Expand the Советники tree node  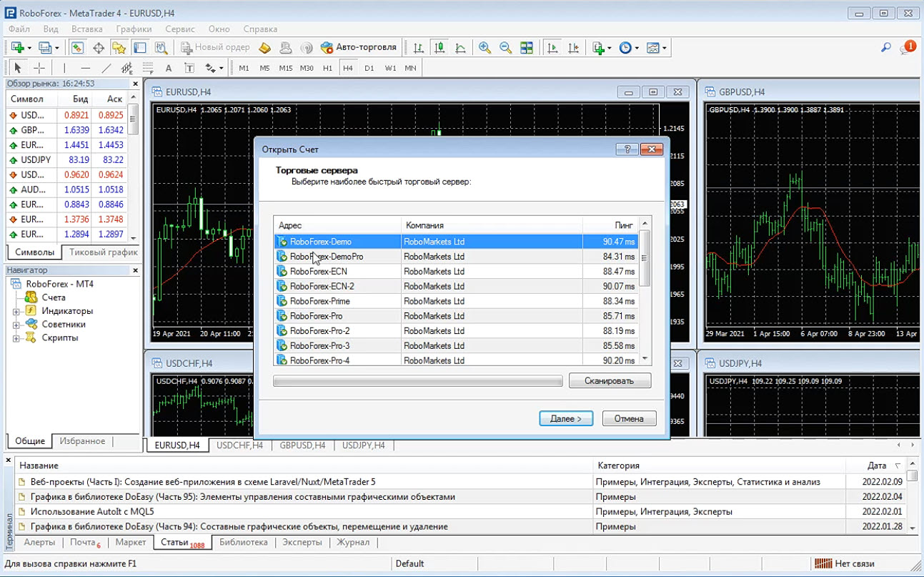coord(16,325)
